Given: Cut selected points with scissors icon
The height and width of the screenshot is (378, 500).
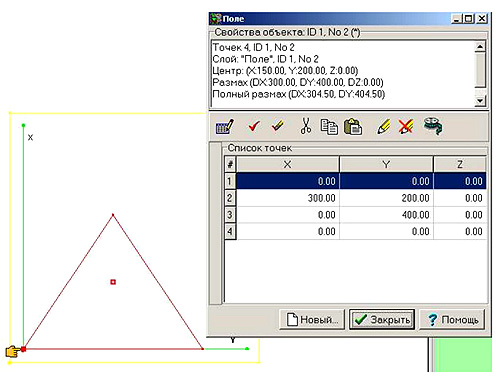Looking at the screenshot, I should [x=306, y=126].
